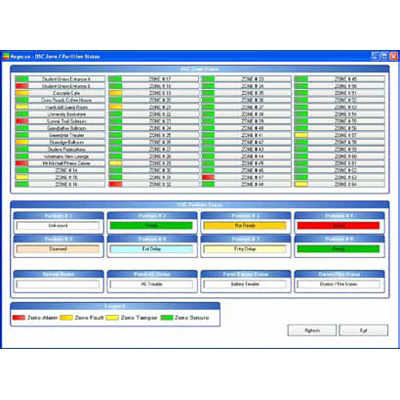The width and height of the screenshot is (400, 400).
Task: Select the Student Union Entrance A zone label
Action: point(66,79)
